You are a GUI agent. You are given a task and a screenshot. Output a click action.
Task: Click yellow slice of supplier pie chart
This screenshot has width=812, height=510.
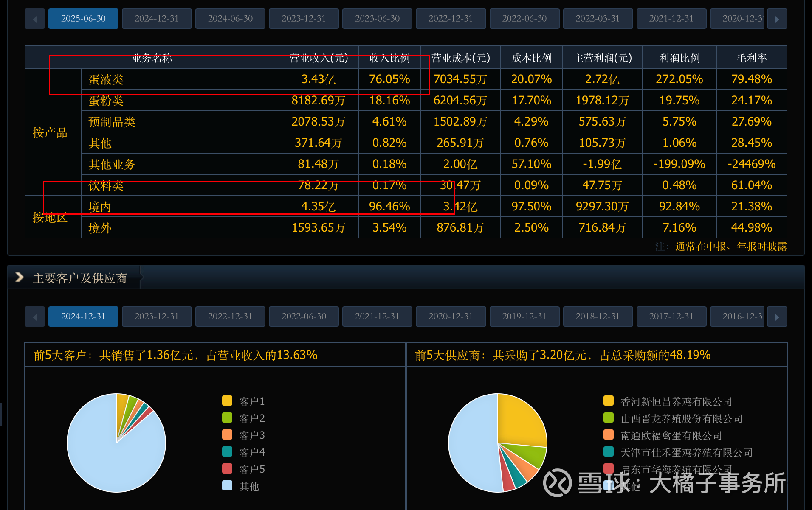click(x=520, y=420)
